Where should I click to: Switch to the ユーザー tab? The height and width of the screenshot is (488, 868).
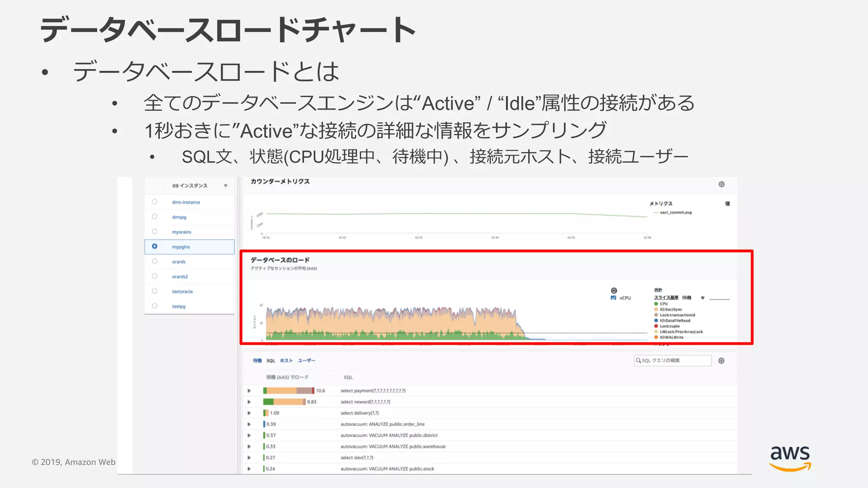(306, 360)
